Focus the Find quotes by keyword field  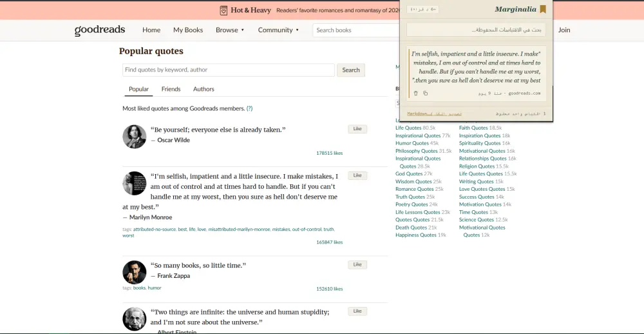[229, 70]
